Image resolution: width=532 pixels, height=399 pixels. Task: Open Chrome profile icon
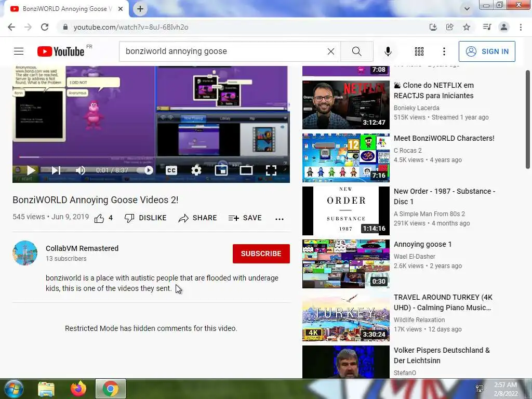point(504,27)
